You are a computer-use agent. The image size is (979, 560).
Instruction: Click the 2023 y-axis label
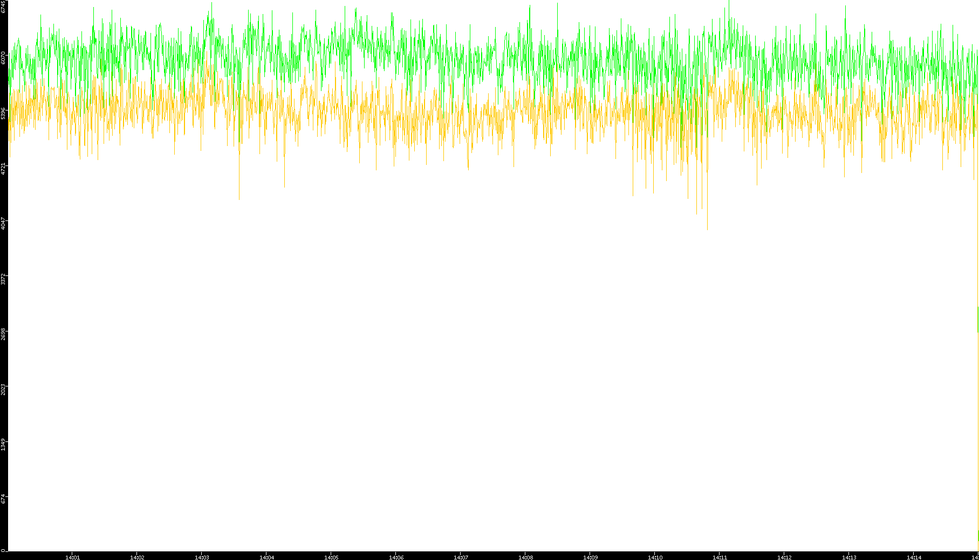tap(3, 389)
